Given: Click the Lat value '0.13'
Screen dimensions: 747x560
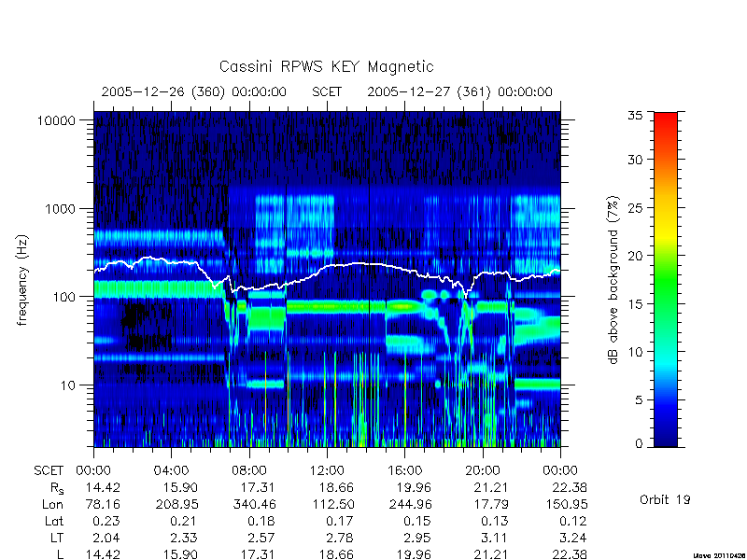Looking at the screenshot, I should [496, 521].
